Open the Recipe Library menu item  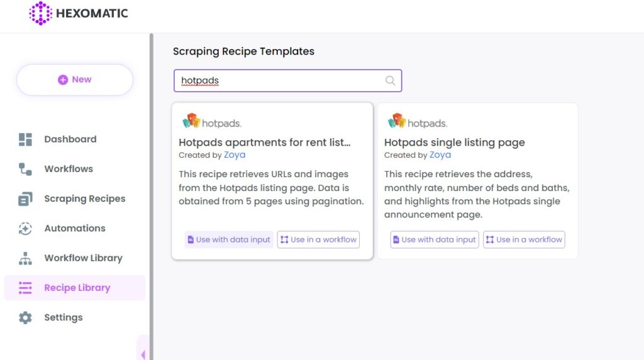(75, 288)
